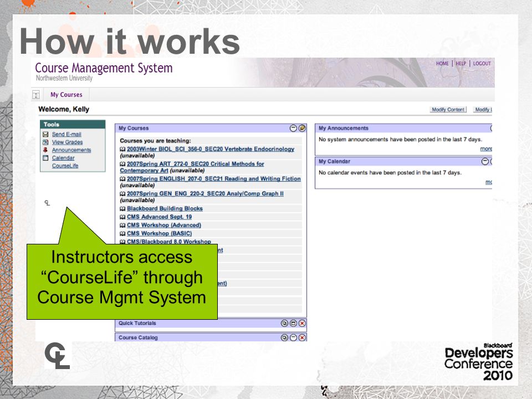
Task: Open HELP in top navigation
Action: [x=461, y=63]
